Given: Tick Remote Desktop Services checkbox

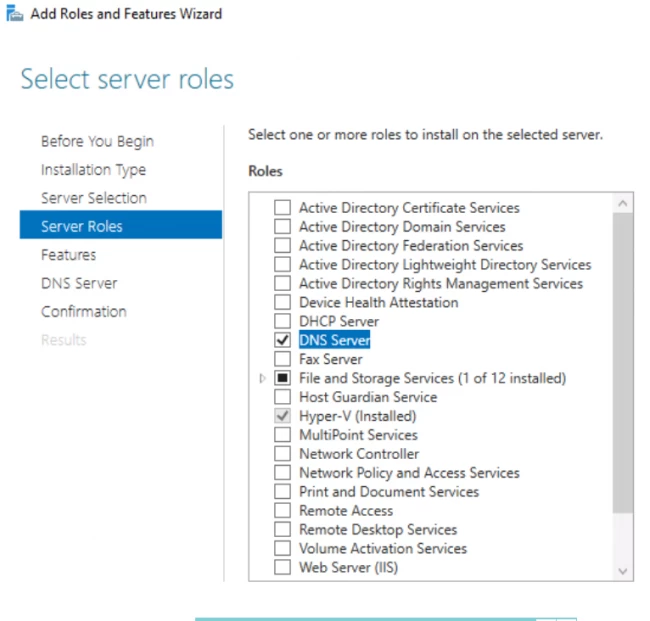Looking at the screenshot, I should 282,529.
